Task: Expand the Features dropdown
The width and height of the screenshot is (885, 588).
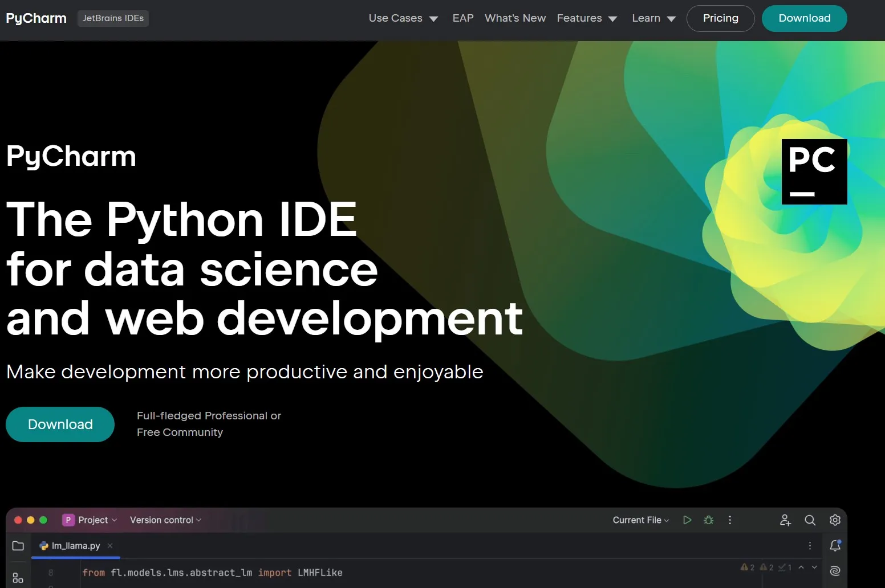Action: click(x=587, y=18)
